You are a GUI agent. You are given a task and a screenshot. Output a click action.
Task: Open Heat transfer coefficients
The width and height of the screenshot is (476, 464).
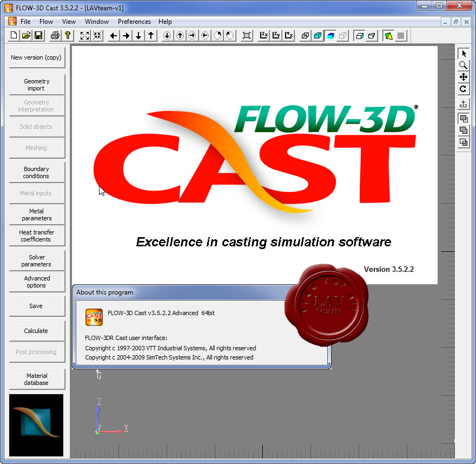(x=37, y=236)
